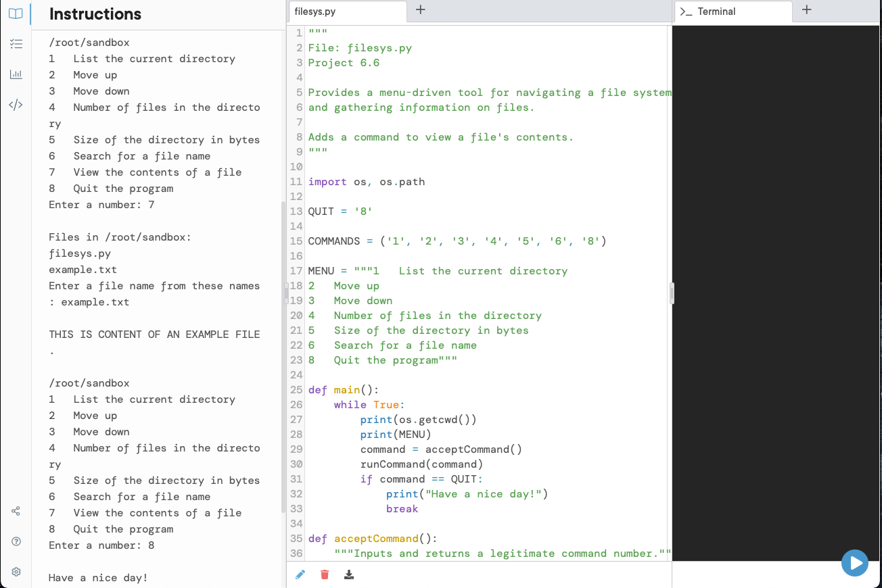Screen dimensions: 882x588
Task: Click the instructions panel scrollbar
Action: point(283,358)
